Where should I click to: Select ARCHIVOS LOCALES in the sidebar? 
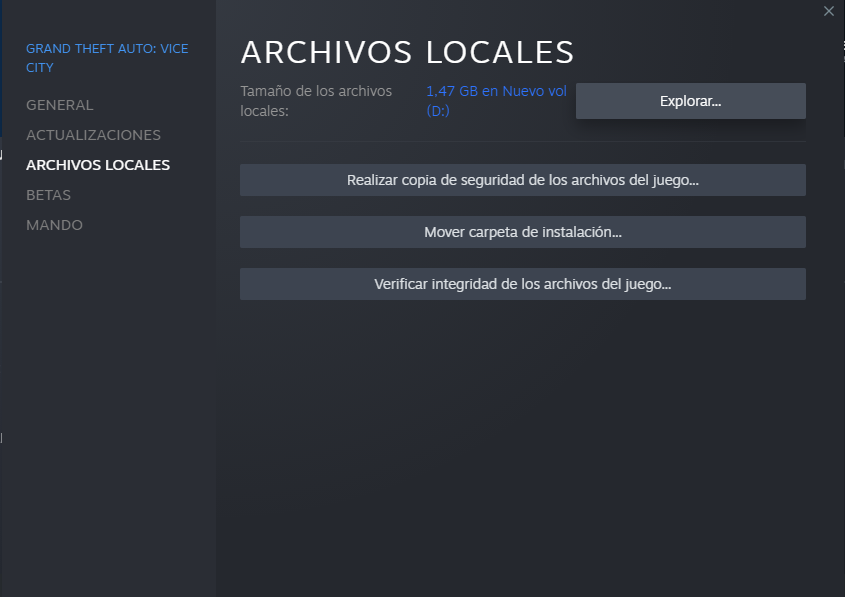click(98, 165)
